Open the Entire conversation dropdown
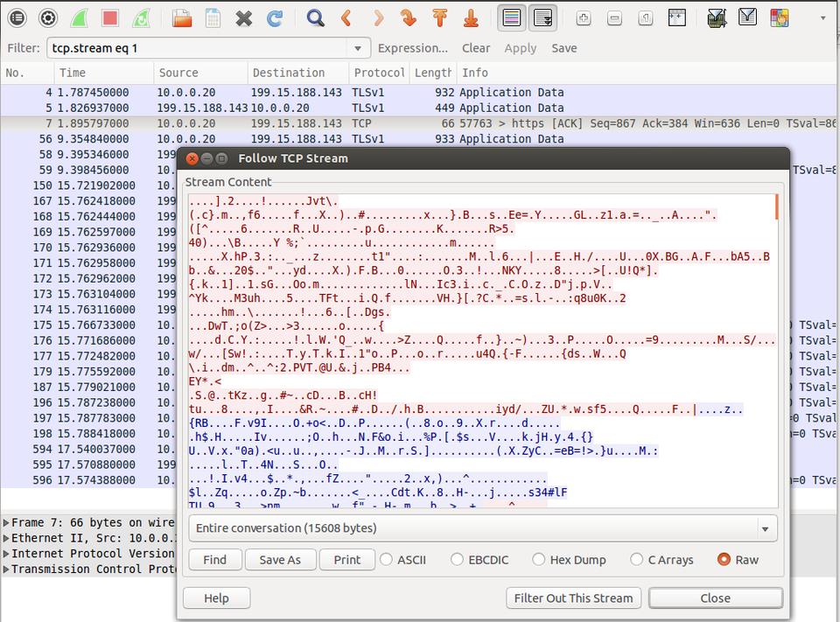Screen dimensions: 840x622 coord(482,528)
